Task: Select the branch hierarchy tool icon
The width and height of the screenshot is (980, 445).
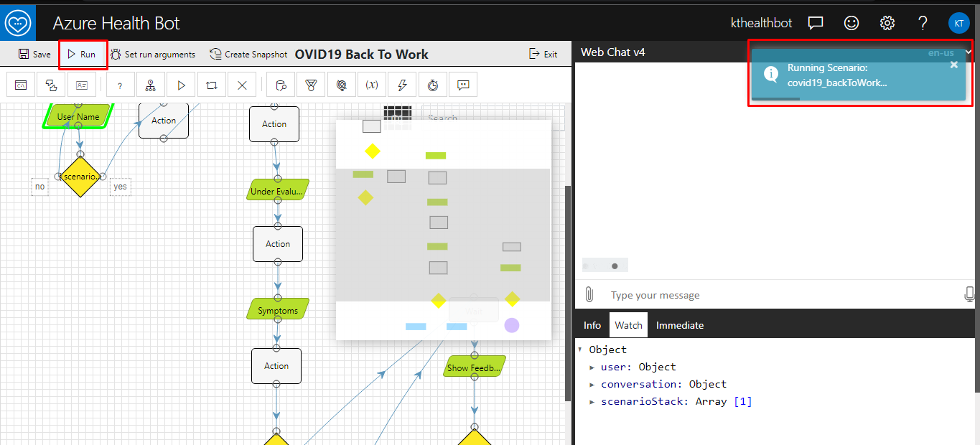Action: (x=150, y=85)
